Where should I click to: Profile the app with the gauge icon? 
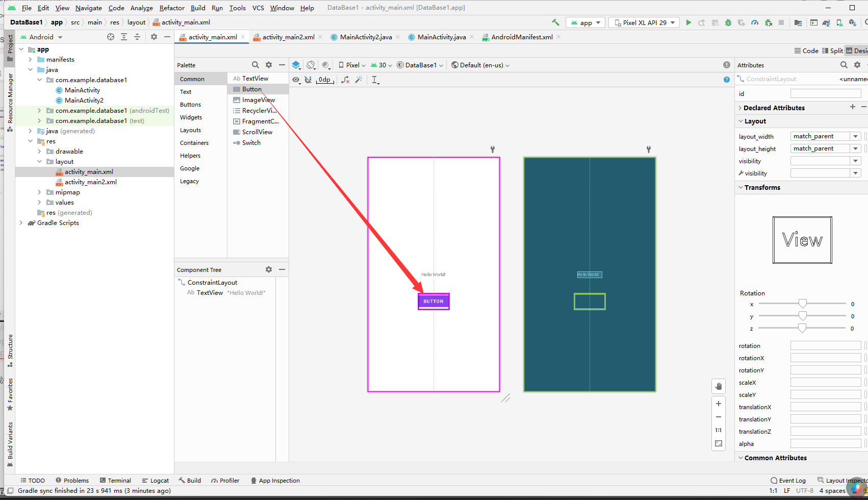pos(755,22)
